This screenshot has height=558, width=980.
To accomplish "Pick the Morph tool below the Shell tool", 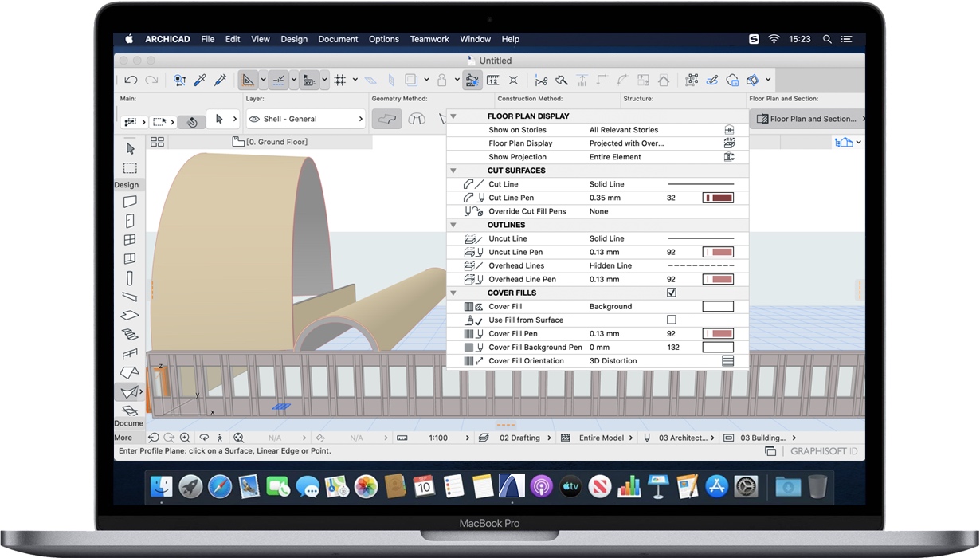I will click(129, 411).
